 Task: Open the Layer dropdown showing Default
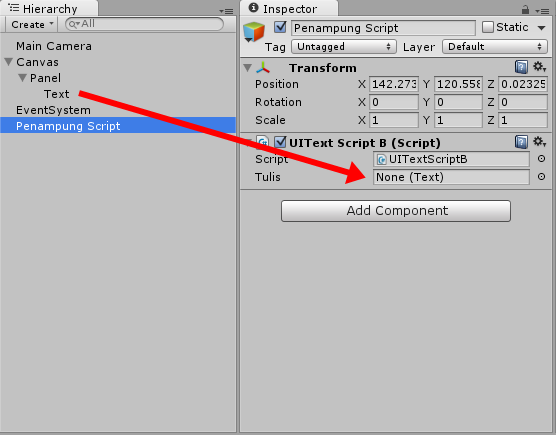pos(495,47)
